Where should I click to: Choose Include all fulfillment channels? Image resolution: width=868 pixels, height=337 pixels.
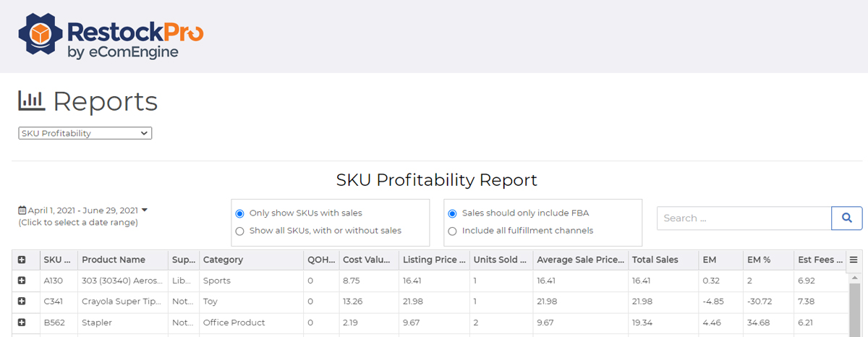tap(453, 231)
